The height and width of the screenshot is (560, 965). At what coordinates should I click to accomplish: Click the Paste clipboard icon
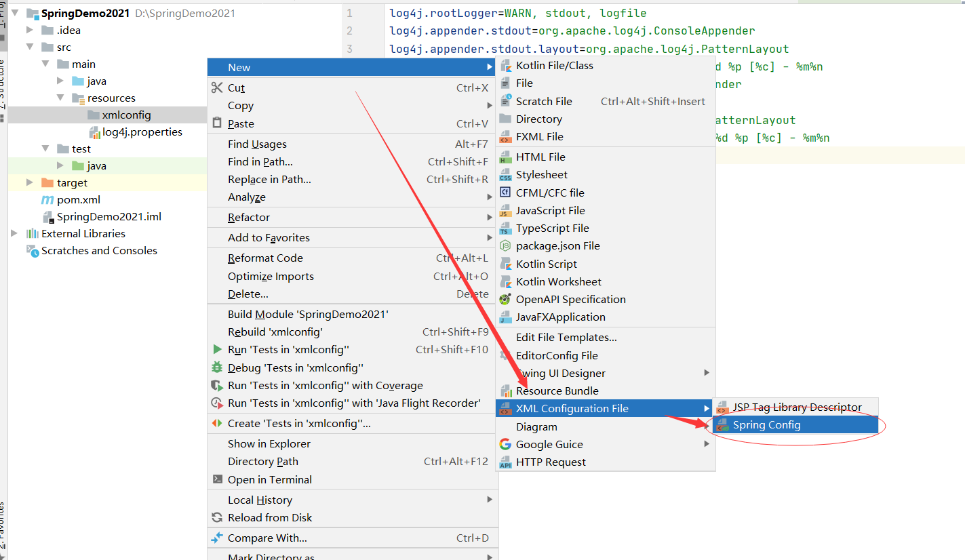tap(217, 123)
